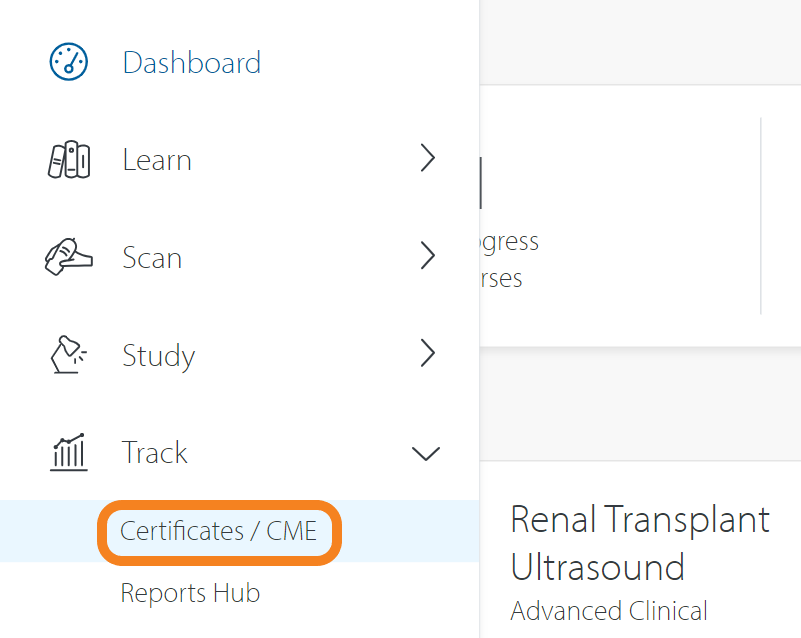
Task: Click the Scan probe icon
Action: (68, 257)
